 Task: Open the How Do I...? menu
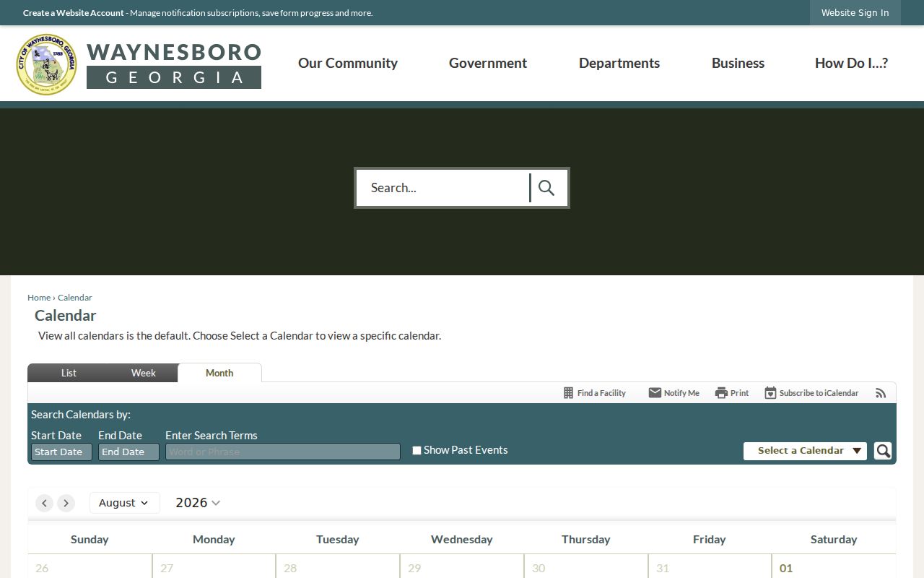click(851, 63)
